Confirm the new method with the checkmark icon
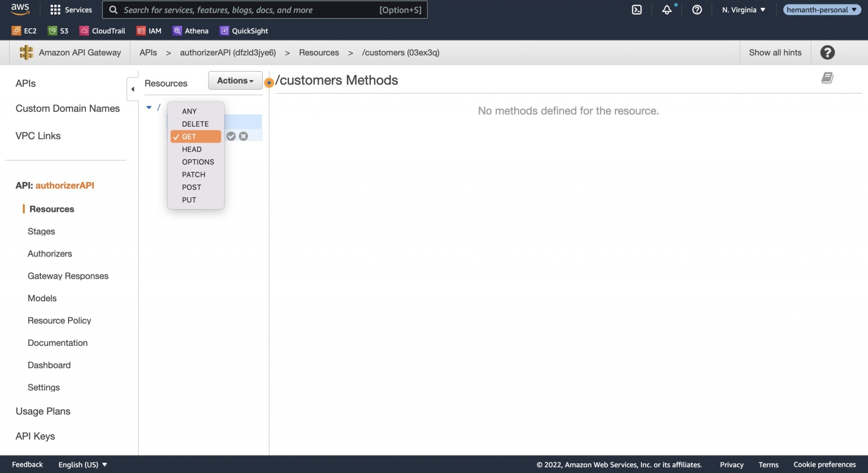Viewport: 868px width, 473px height. (x=231, y=136)
